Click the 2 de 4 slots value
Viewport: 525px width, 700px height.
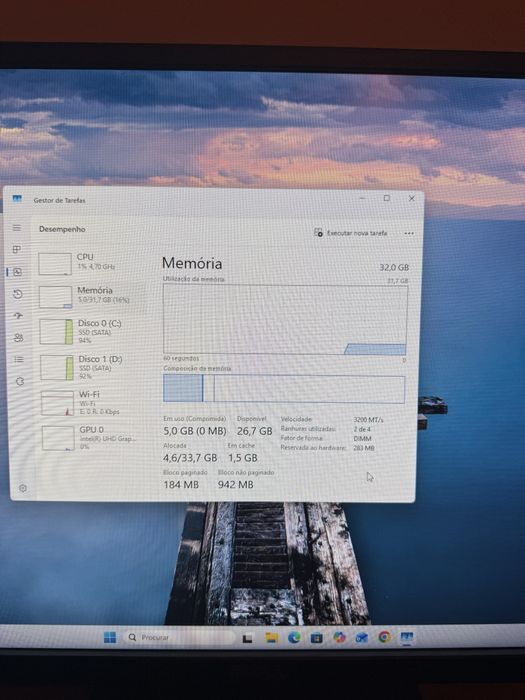tap(362, 429)
